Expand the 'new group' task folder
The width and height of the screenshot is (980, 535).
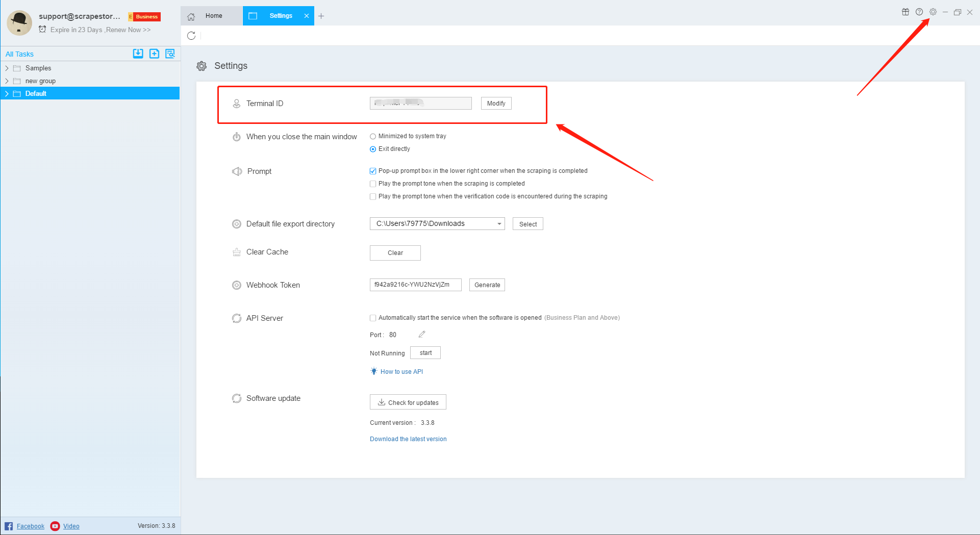(7, 81)
